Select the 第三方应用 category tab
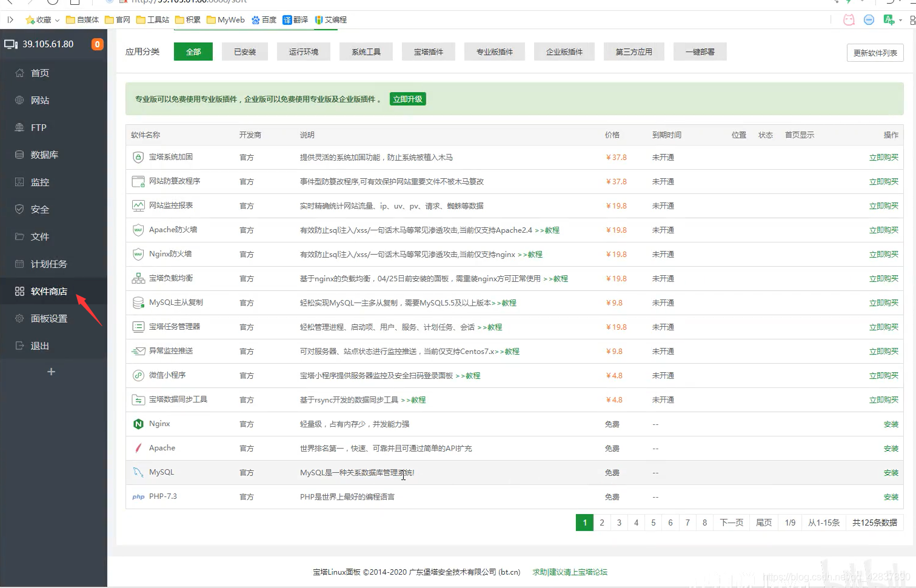 634,52
